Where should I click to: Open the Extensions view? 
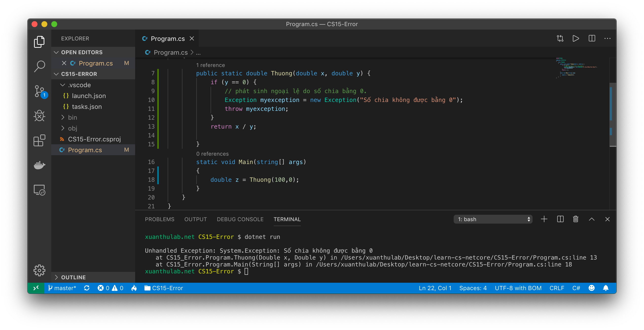pyautogui.click(x=39, y=141)
